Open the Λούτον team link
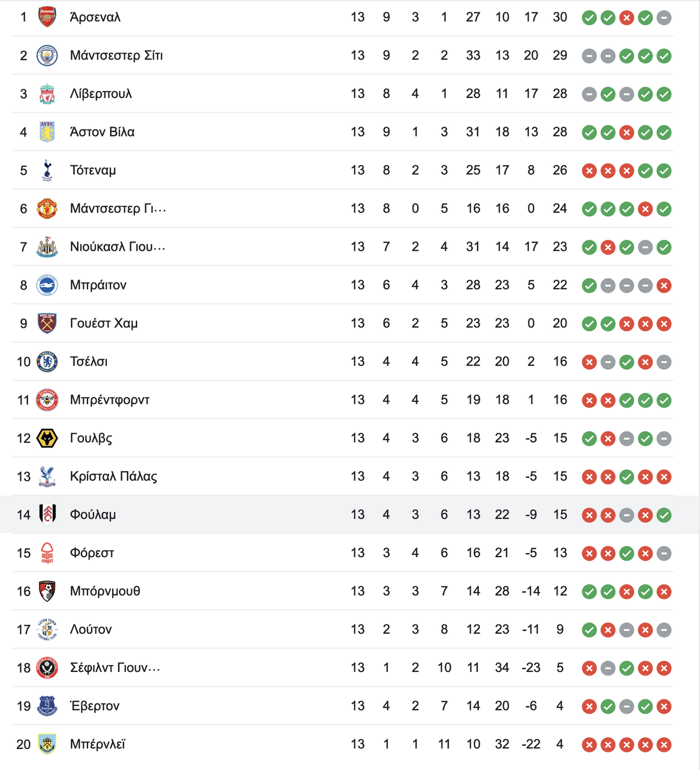The image size is (700, 770). (x=90, y=629)
